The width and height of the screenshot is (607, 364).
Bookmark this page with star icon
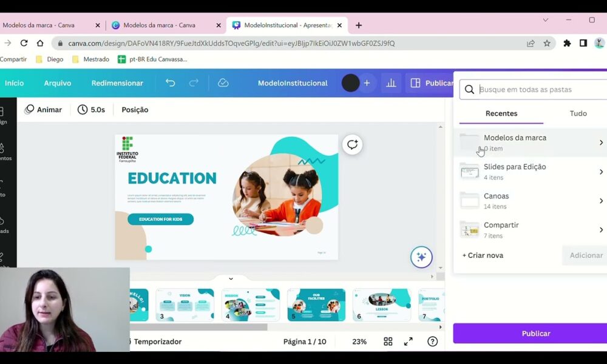point(547,43)
